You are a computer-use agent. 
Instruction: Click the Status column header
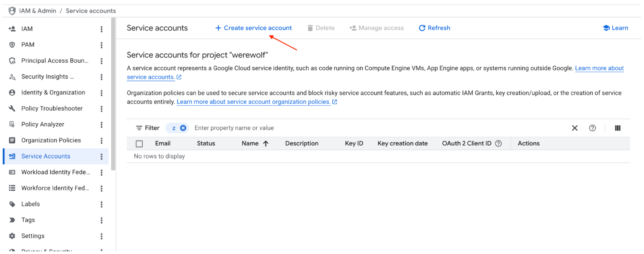click(206, 143)
